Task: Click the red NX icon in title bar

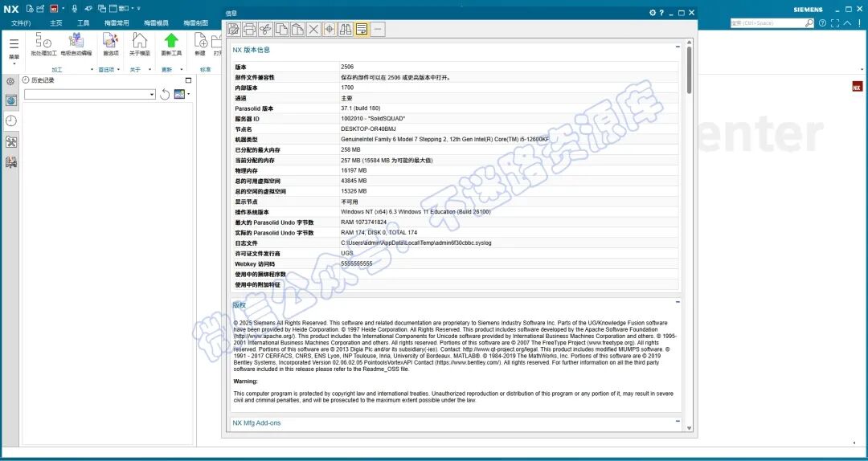Action: tap(54, 8)
